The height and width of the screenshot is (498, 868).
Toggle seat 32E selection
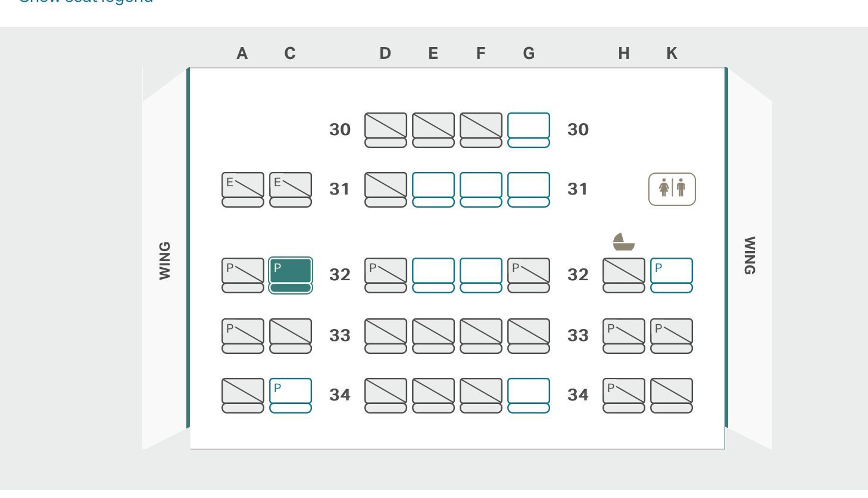pos(433,274)
